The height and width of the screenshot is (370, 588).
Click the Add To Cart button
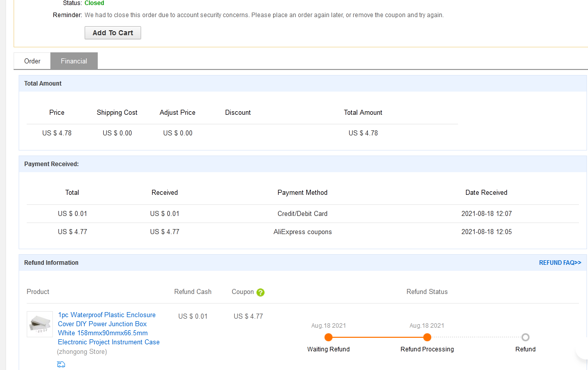pyautogui.click(x=113, y=33)
